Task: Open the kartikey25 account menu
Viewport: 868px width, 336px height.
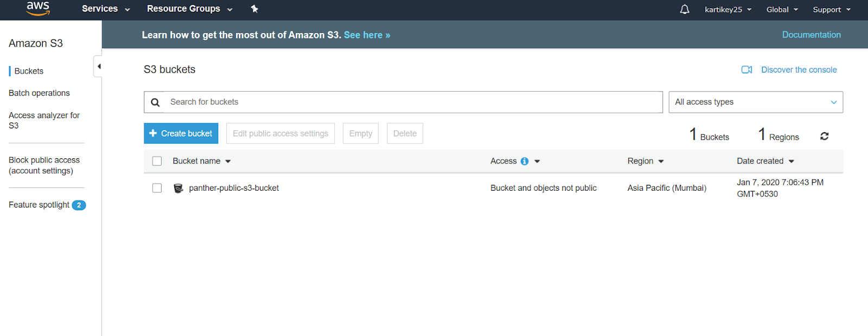Action: [728, 10]
